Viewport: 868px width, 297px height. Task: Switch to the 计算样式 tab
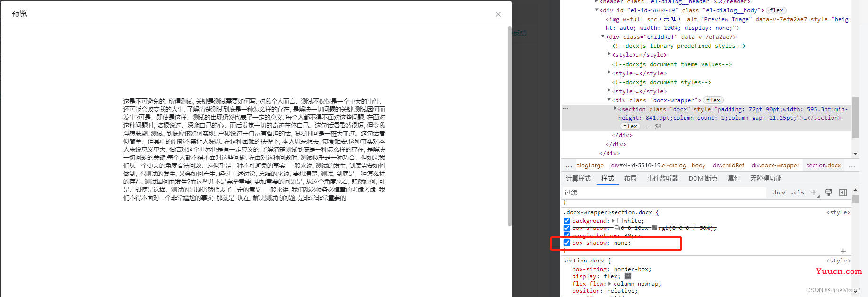tap(578, 178)
